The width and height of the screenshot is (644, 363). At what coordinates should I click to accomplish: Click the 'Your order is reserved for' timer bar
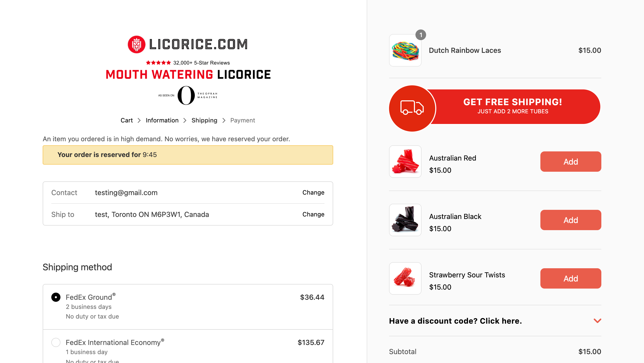click(x=188, y=155)
